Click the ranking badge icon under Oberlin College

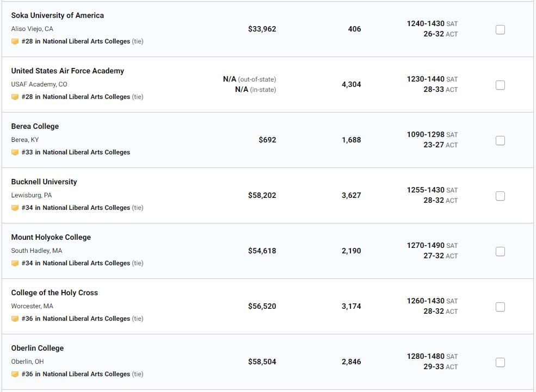[x=15, y=374]
